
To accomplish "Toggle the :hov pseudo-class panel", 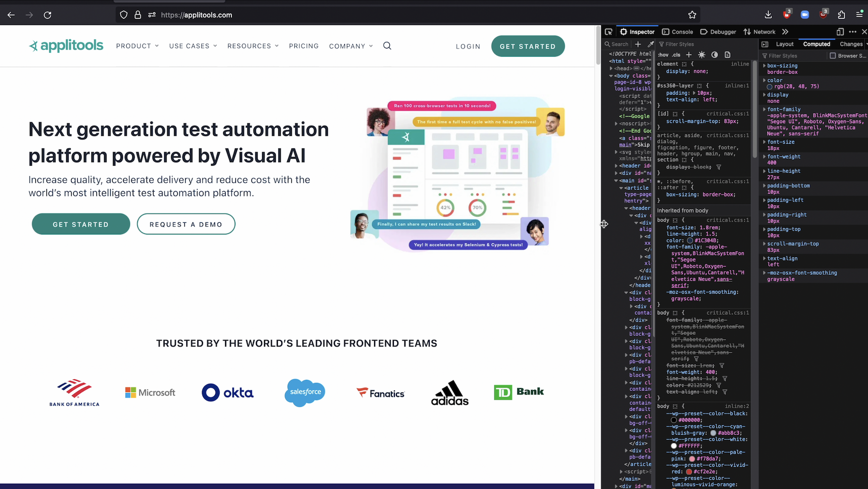I will (x=662, y=55).
